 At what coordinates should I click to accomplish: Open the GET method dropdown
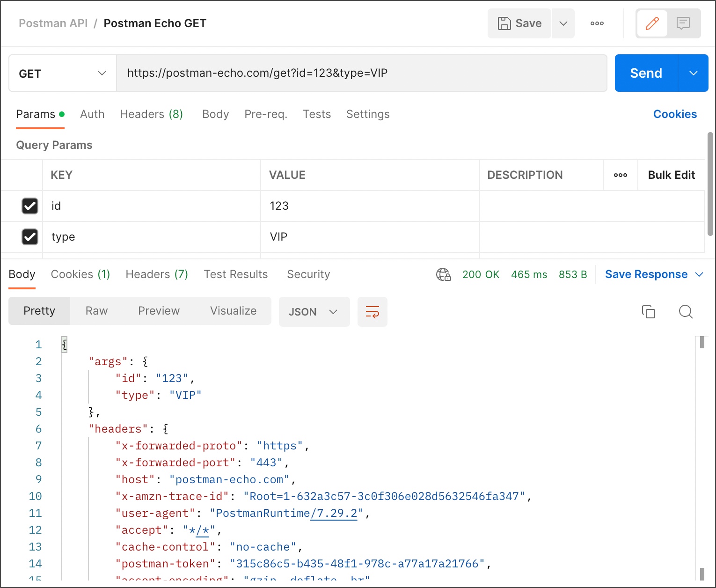(x=62, y=73)
